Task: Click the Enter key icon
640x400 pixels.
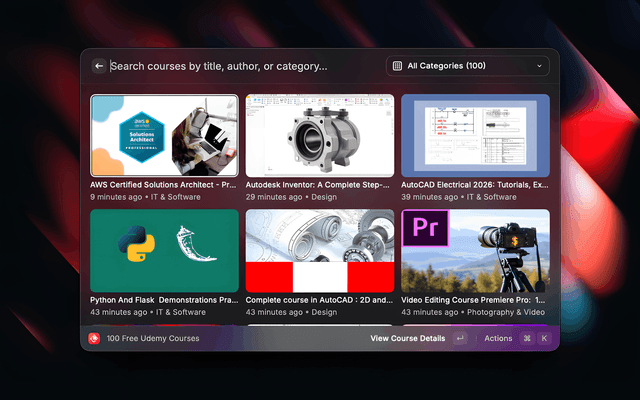Action: [460, 338]
